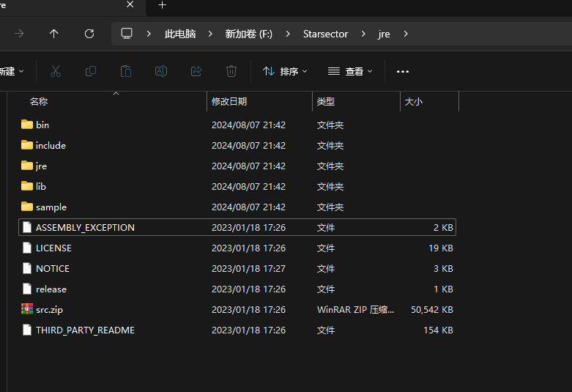
Task: Select the THIRD_PARTY_README file
Action: [85, 330]
